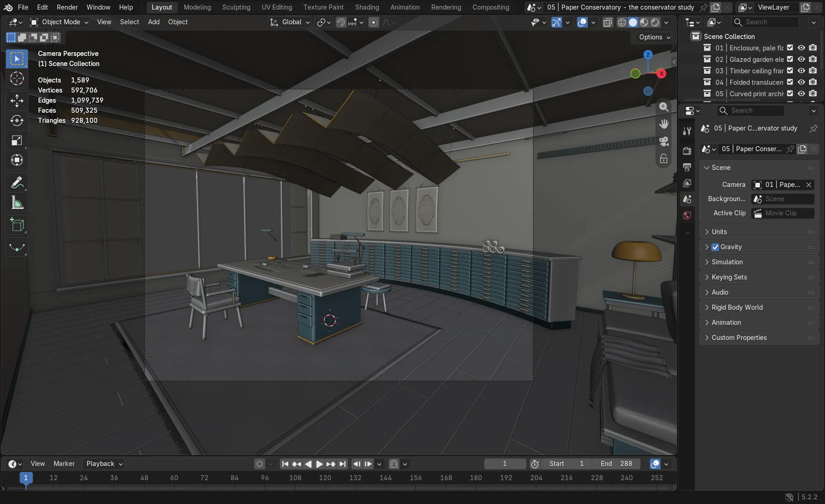Click the End frame field
This screenshot has height=504, width=825.
coord(616,464)
